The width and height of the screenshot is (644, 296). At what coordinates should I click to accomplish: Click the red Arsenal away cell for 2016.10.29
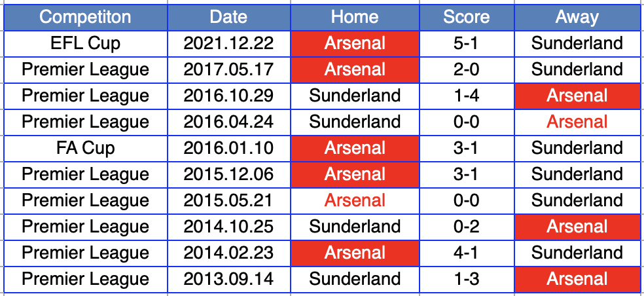577,96
